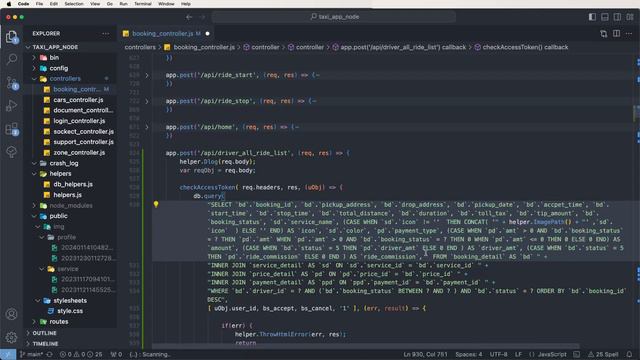The height and width of the screenshot is (360, 640).
Task: Open the File menu
Action: 39,4
